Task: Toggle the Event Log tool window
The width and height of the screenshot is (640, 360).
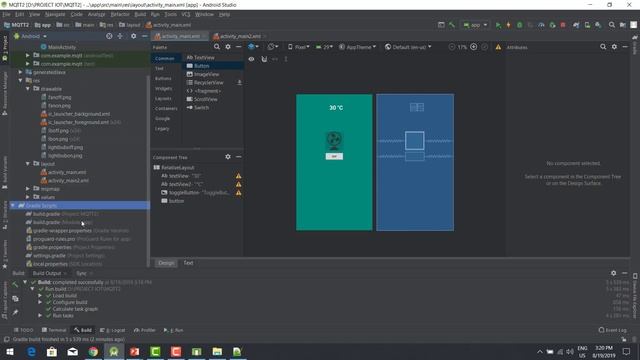Action: tap(612, 330)
